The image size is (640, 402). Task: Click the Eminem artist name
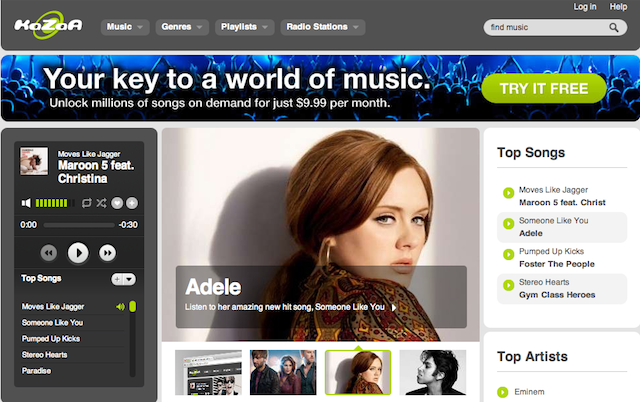tap(529, 392)
